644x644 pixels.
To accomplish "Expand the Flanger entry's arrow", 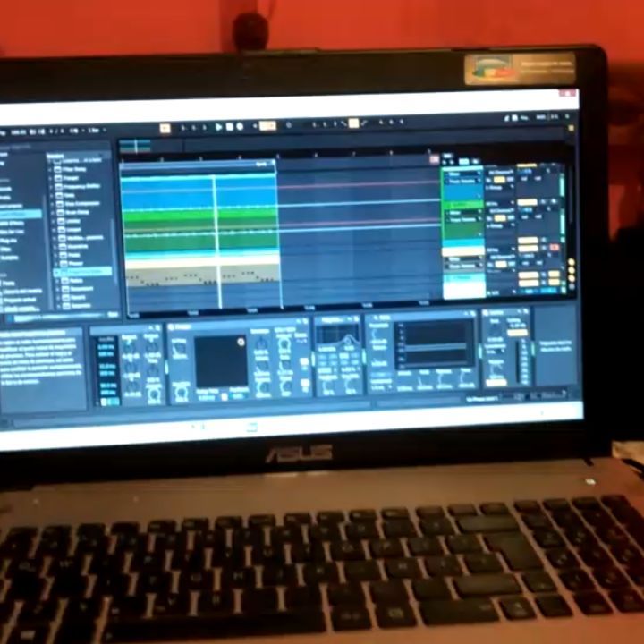I will (51, 178).
